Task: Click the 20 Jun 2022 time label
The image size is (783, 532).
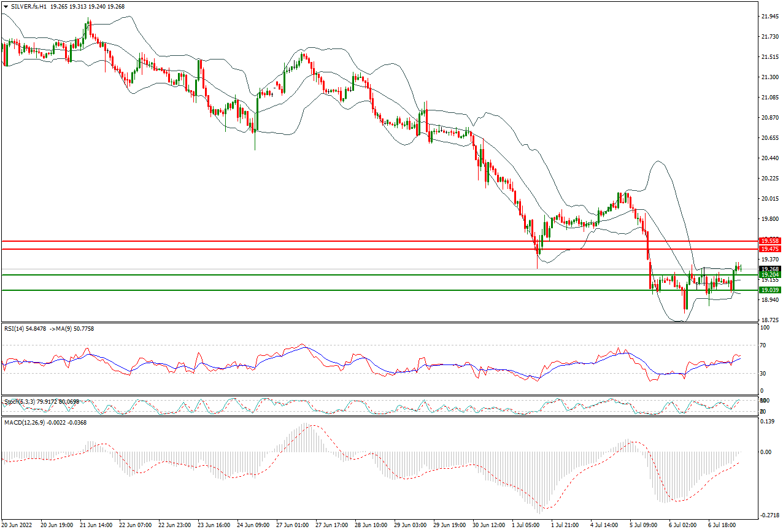Action: pos(17,526)
